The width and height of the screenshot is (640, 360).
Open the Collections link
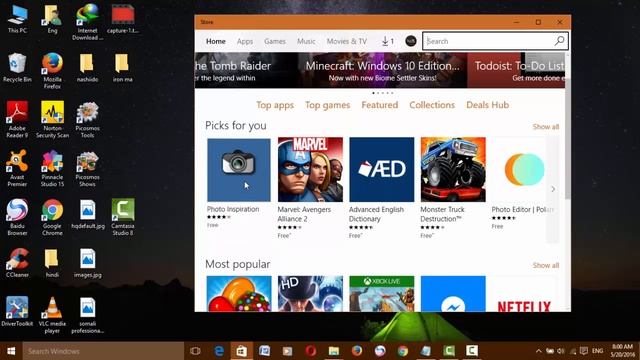(432, 105)
